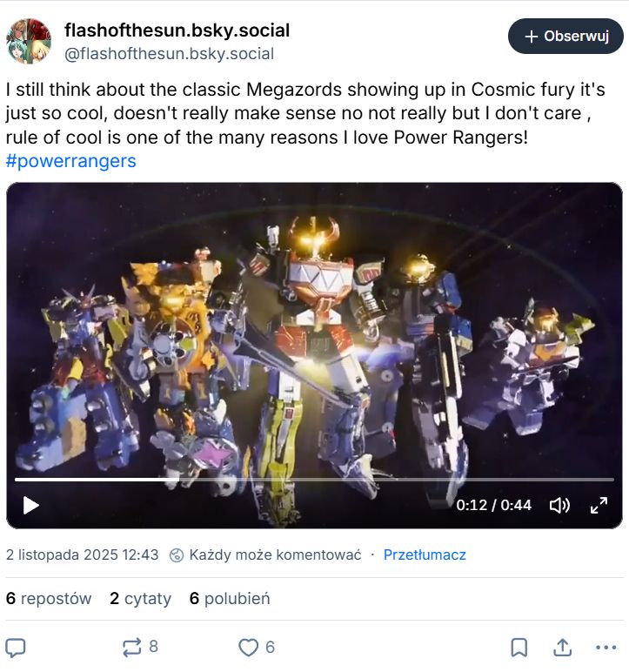Viewport: 629px width, 672px height.
Task: Open the #powerrangers hashtag
Action: click(70, 161)
